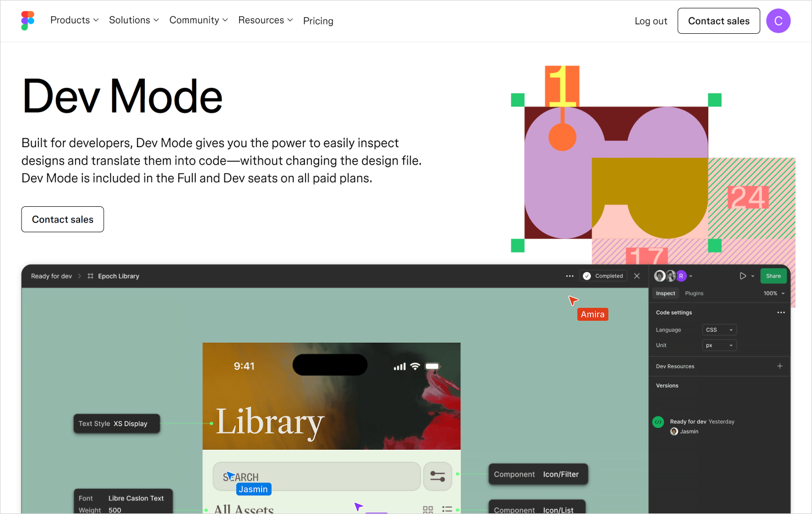The image size is (812, 514).
Task: Open the Language dropdown set to CSS
Action: click(x=719, y=330)
